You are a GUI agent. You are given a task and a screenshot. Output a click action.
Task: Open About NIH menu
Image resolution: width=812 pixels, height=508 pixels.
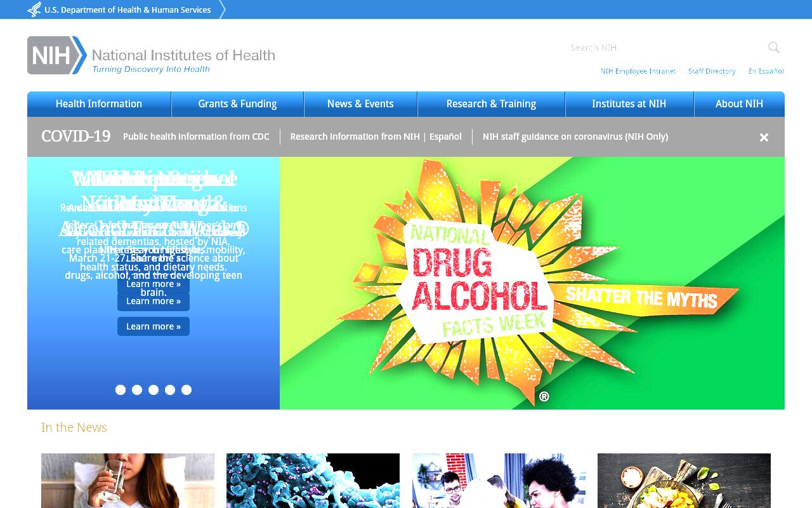pos(739,104)
